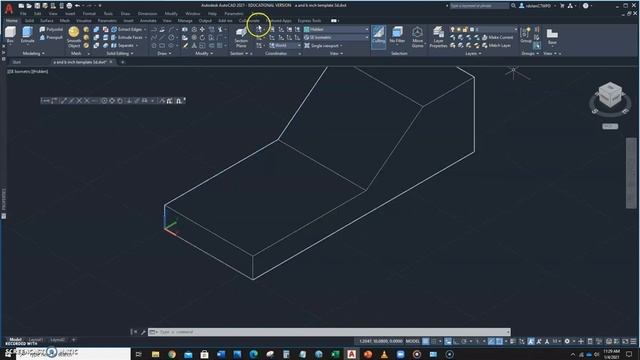The height and width of the screenshot is (360, 640).
Task: Expand the Modify panel
Action: click(x=204, y=53)
